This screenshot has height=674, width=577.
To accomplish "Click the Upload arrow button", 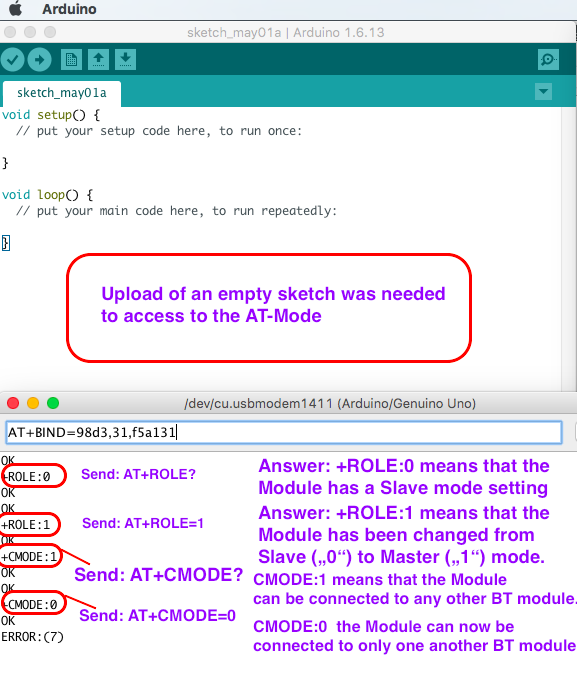I will click(x=40, y=59).
